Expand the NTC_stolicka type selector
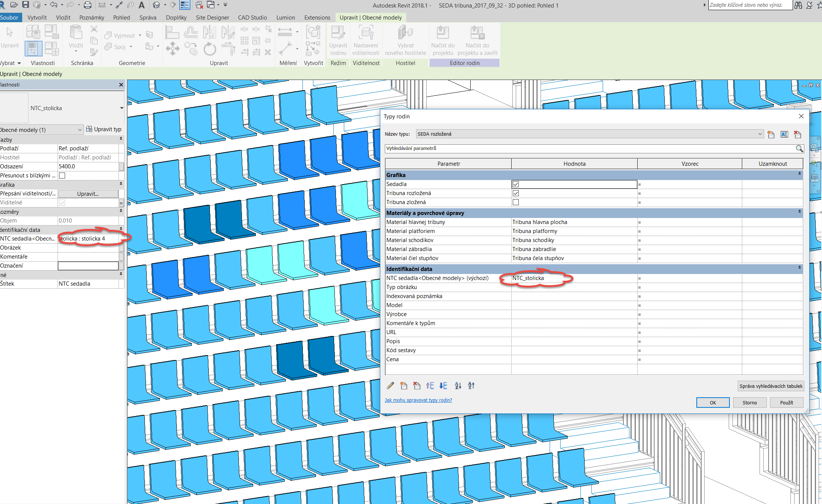 point(122,108)
